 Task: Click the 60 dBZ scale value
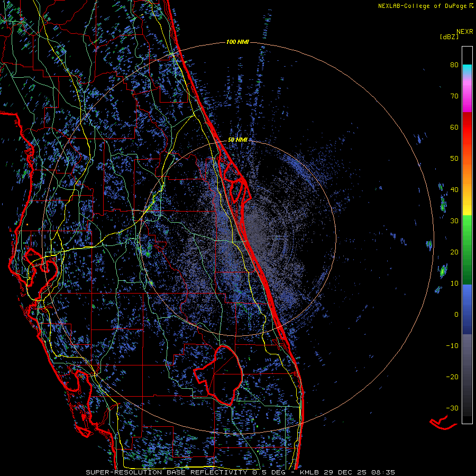pyautogui.click(x=454, y=127)
